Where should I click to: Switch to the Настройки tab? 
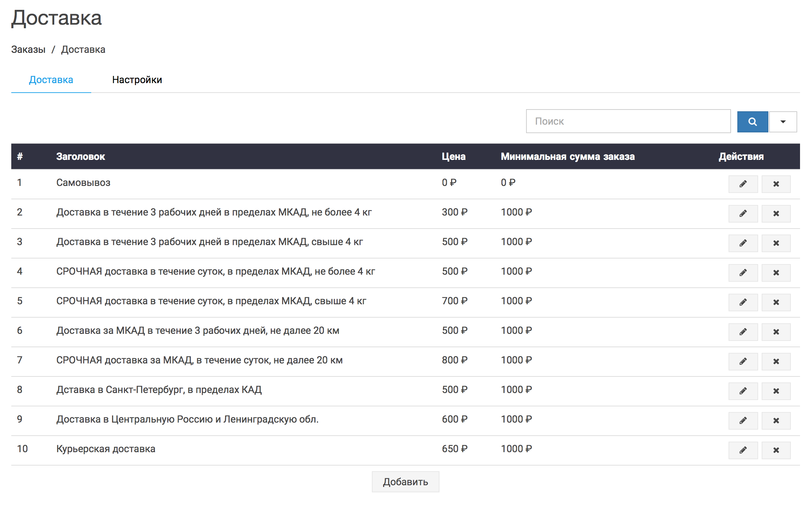pos(137,80)
